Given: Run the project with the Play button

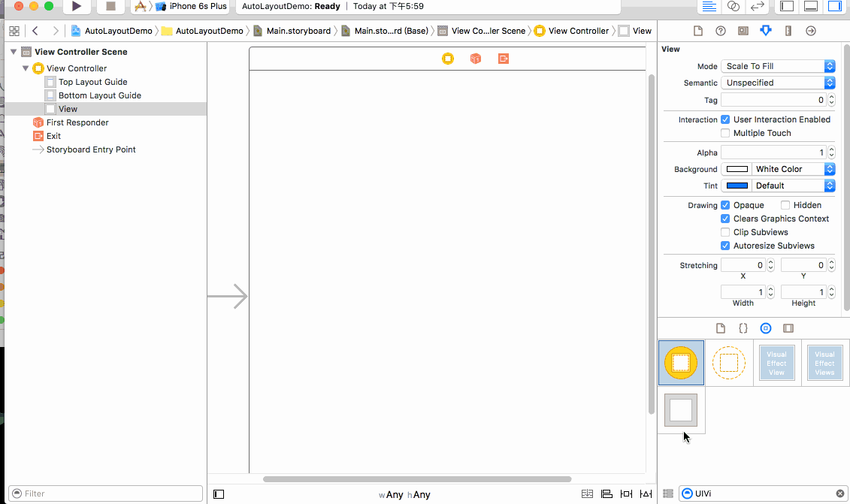Looking at the screenshot, I should 77,7.
